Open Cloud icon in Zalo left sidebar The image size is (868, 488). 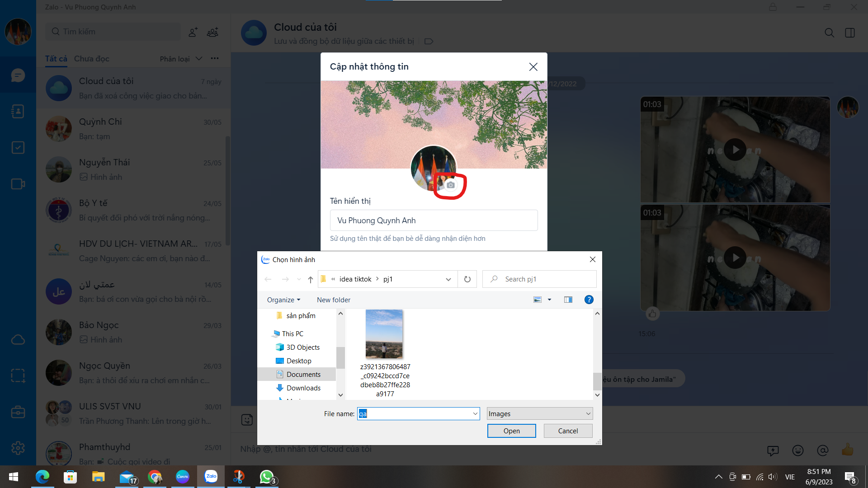coord(18,339)
